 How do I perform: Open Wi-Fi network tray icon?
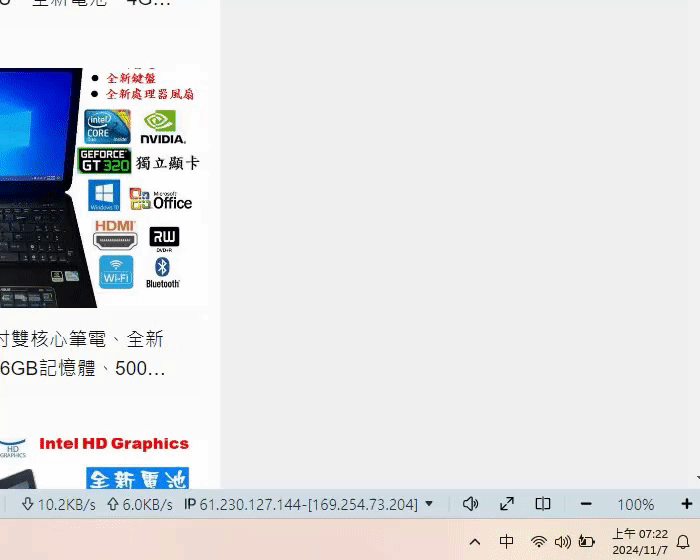539,542
